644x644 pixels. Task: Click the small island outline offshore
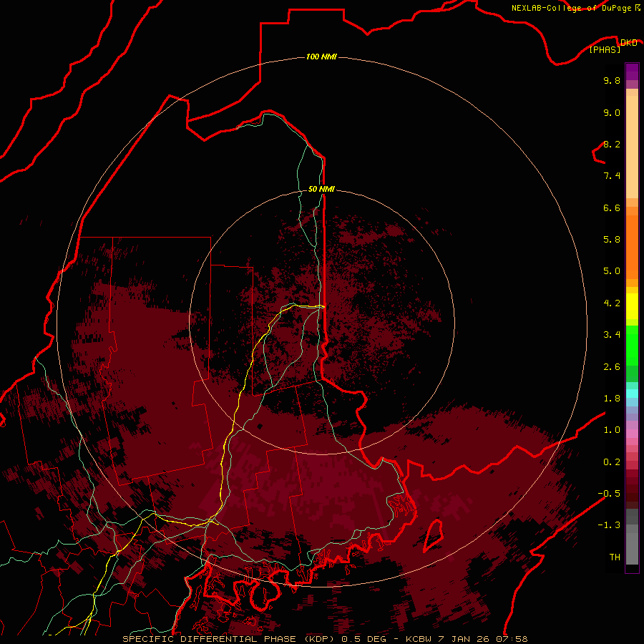coord(434,535)
